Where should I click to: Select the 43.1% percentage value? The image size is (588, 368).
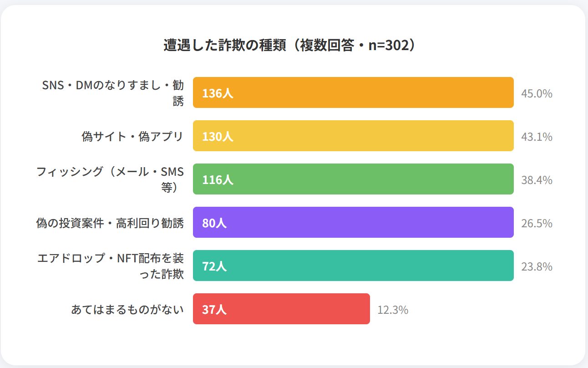pyautogui.click(x=537, y=137)
